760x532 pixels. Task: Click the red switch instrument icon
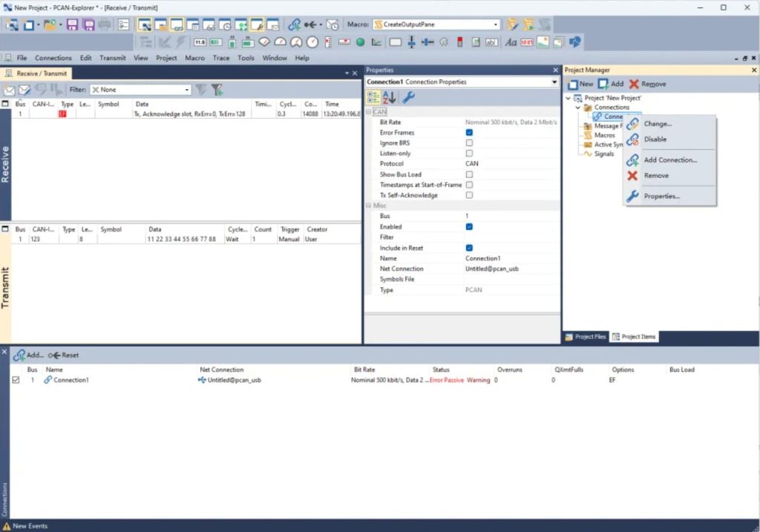459,42
